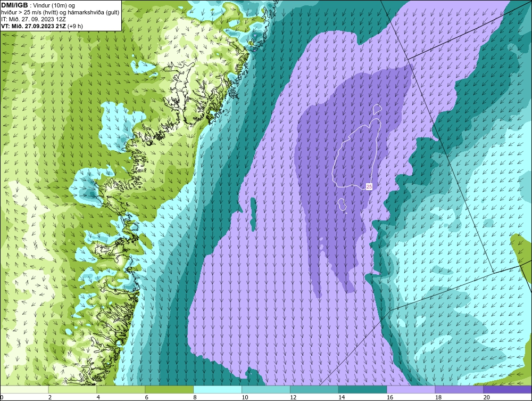This screenshot has height=401, width=532.
Task: Click the 6-8 m/s olive green swatch
Action: coord(169,389)
